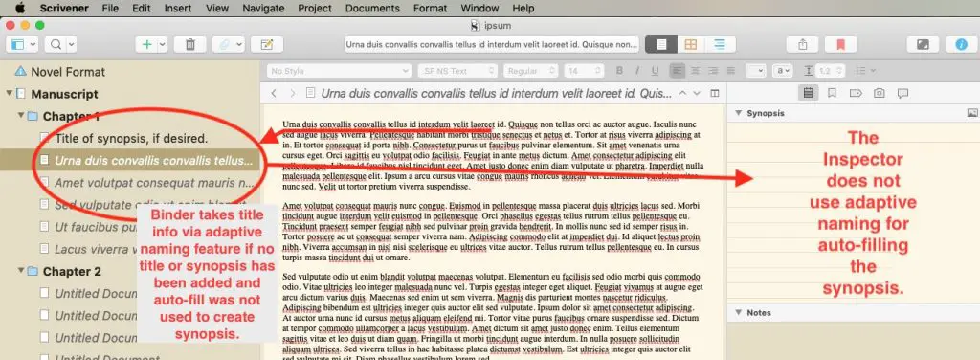Open Quick Reference with pencil-note icon

267,44
